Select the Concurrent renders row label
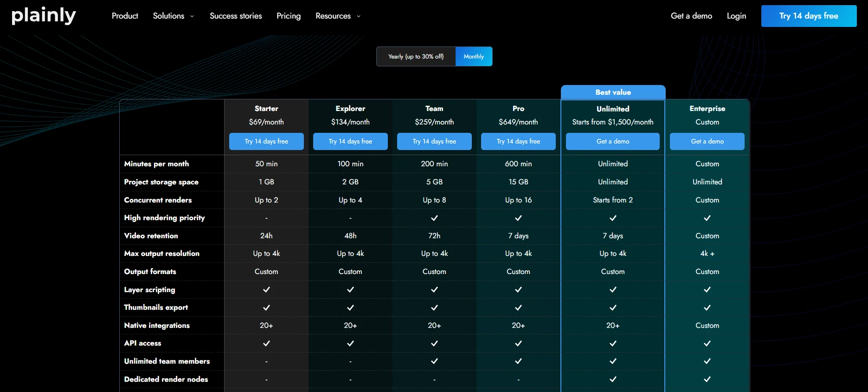The width and height of the screenshot is (868, 392). [158, 200]
